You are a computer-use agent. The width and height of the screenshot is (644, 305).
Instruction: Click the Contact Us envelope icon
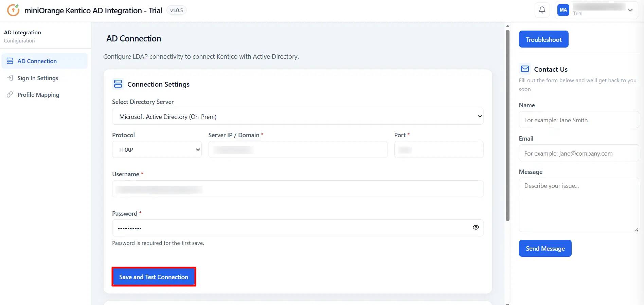point(525,69)
